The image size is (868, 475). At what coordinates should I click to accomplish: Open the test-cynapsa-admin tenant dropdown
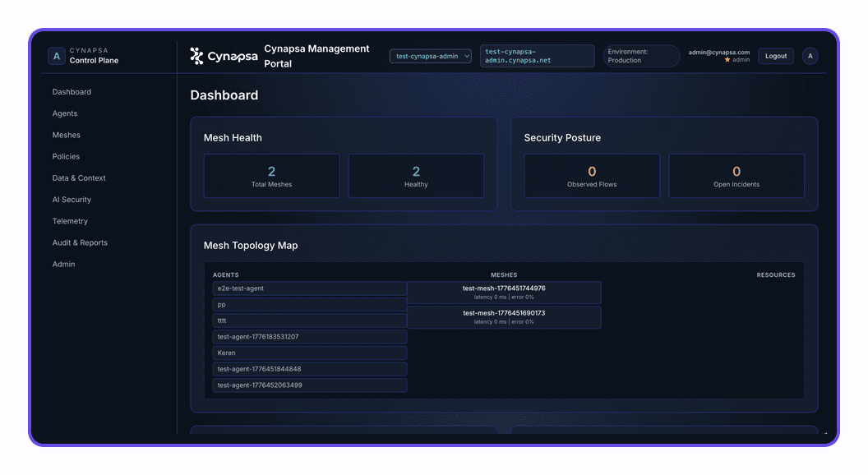[x=430, y=56]
